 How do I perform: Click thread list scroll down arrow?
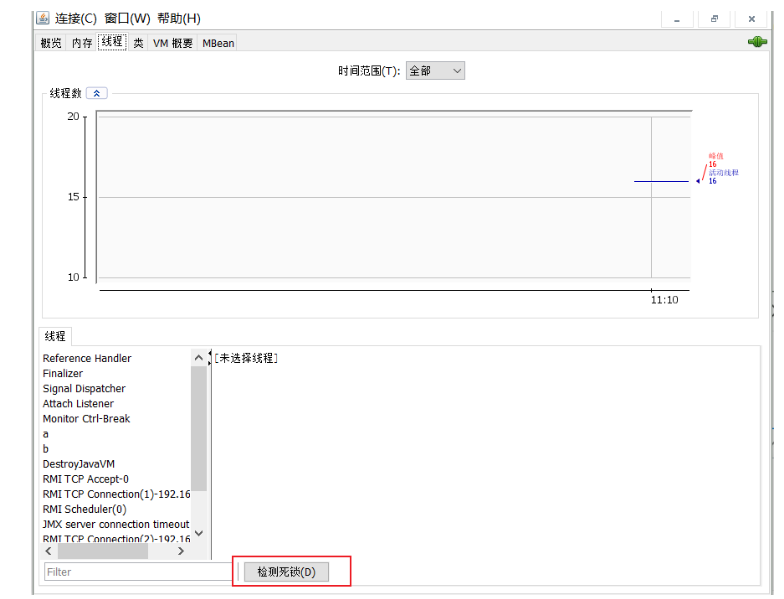pos(198,533)
